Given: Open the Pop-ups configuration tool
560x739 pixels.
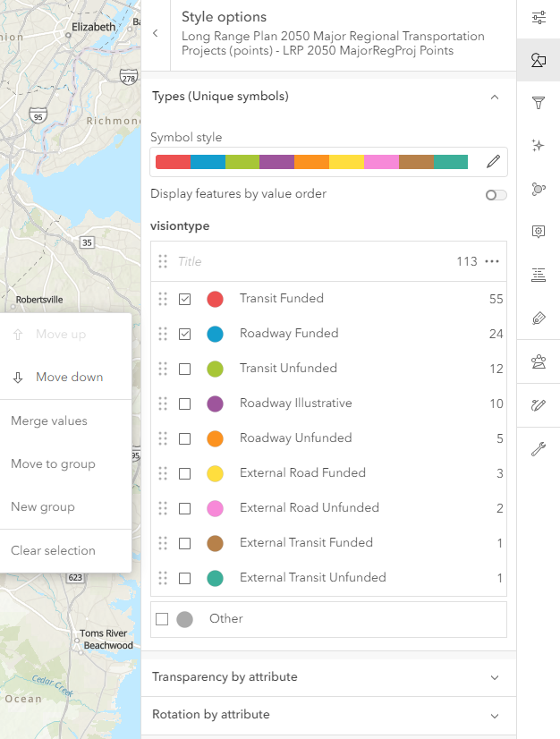Looking at the screenshot, I should point(539,232).
